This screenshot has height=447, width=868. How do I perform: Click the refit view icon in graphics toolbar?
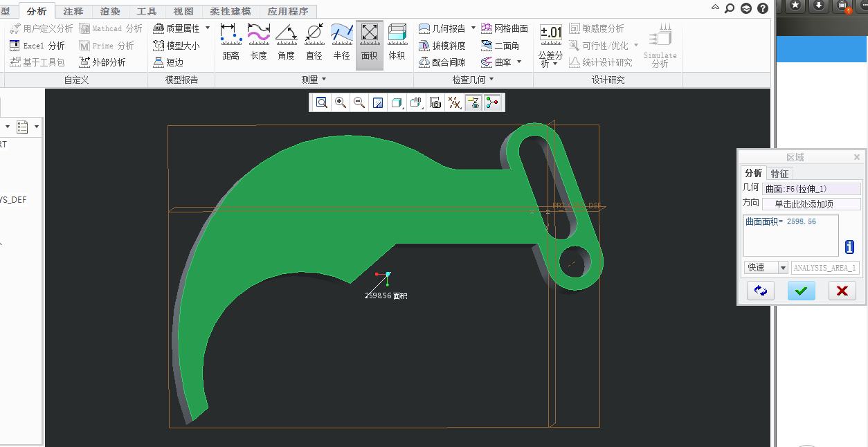pos(322,102)
